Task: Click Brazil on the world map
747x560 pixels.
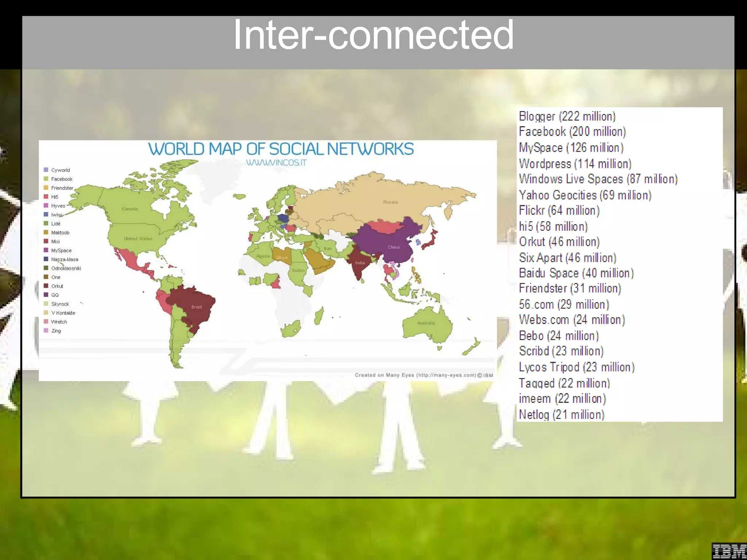Action: pos(197,307)
